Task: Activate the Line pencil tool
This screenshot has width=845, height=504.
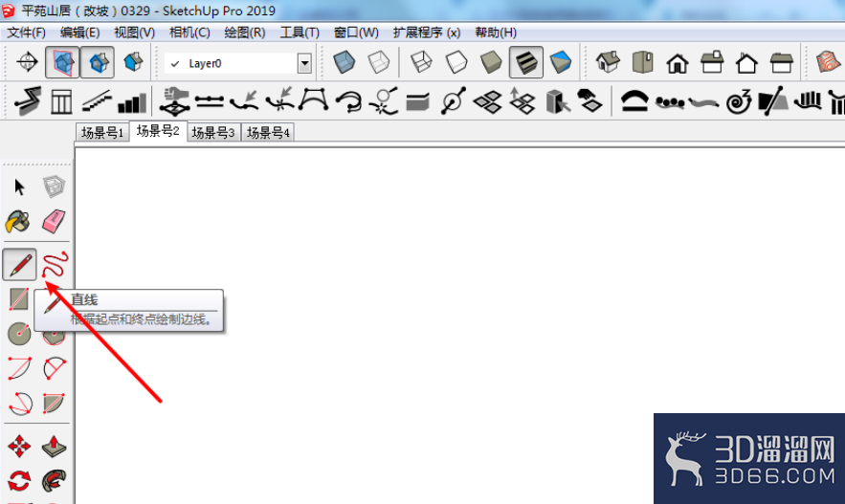Action: pos(19,264)
